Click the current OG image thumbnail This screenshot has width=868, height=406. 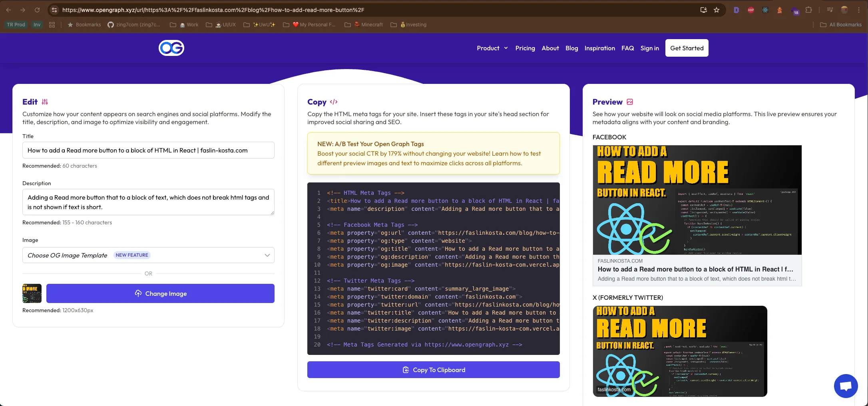tap(32, 293)
